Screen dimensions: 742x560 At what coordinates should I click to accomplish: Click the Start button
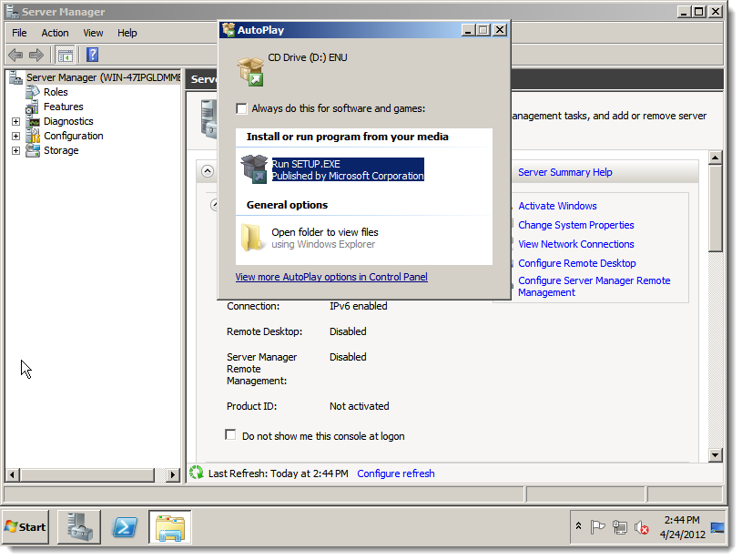pyautogui.click(x=25, y=527)
